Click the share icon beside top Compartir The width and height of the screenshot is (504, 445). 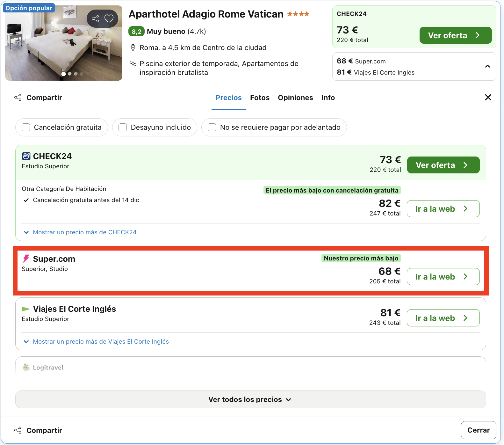[x=18, y=98]
